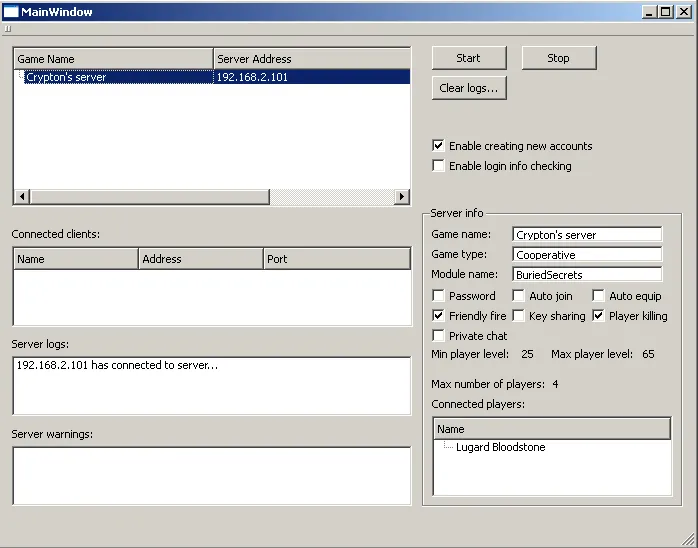Click the Start server button
The width and height of the screenshot is (698, 548).
468,58
